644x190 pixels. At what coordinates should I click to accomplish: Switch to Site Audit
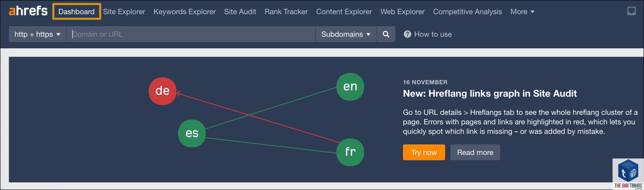click(x=240, y=12)
